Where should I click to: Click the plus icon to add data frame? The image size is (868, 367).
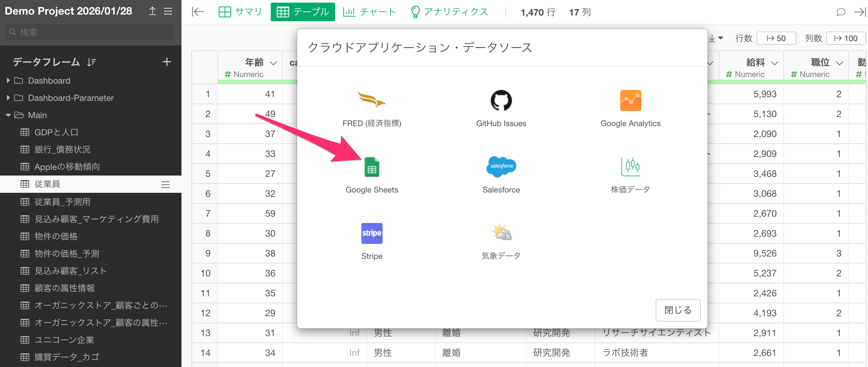(x=167, y=62)
